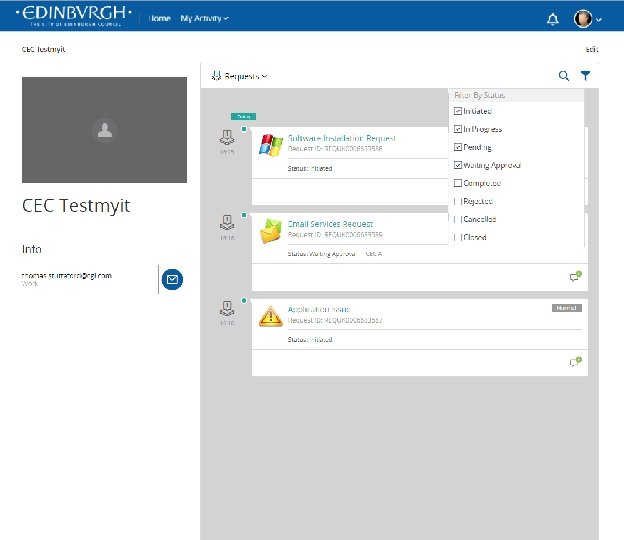Image resolution: width=624 pixels, height=540 pixels.
Task: Click the warning triangle request icon
Action: [271, 317]
